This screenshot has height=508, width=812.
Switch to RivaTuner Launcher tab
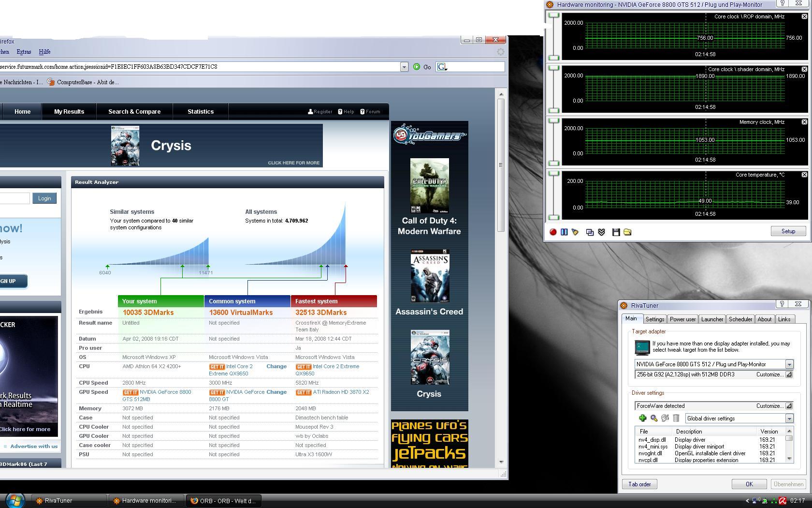712,319
